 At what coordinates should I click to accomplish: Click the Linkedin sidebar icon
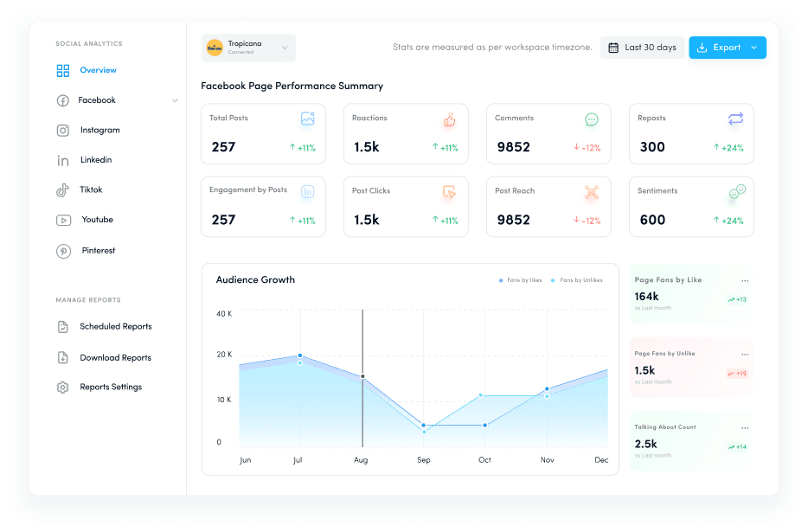click(x=62, y=159)
